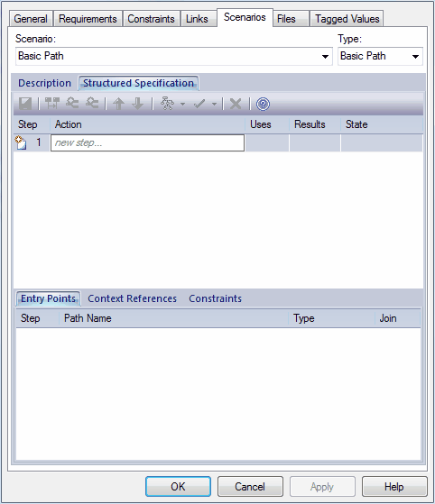Click the move step down arrow icon
The width and height of the screenshot is (435, 504).
coord(138,104)
